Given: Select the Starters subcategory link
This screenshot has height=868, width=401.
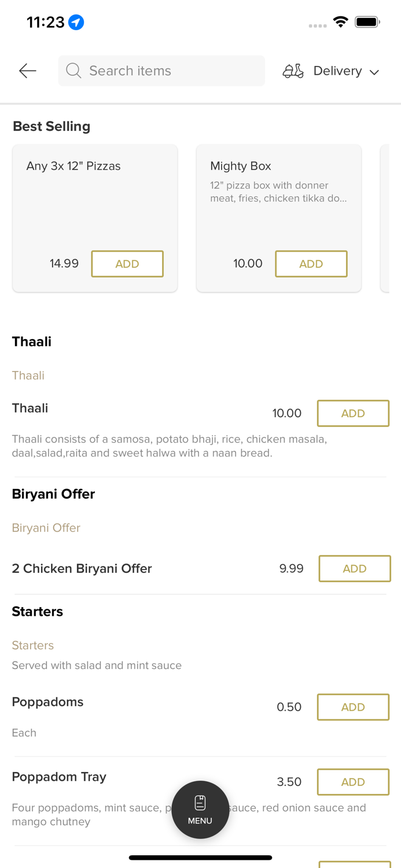Looking at the screenshot, I should click(x=33, y=645).
